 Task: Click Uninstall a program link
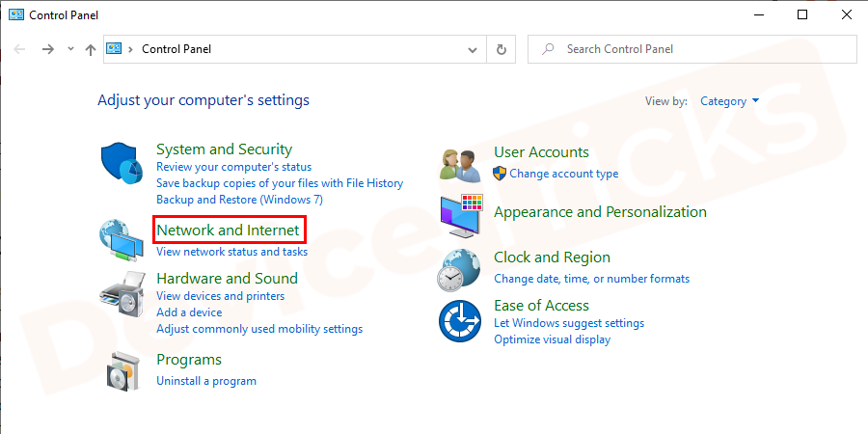pyautogui.click(x=206, y=381)
